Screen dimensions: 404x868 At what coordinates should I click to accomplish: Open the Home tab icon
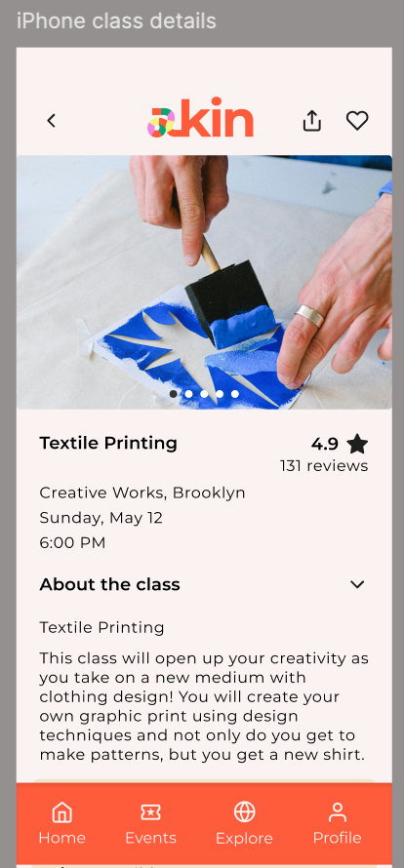tap(62, 812)
